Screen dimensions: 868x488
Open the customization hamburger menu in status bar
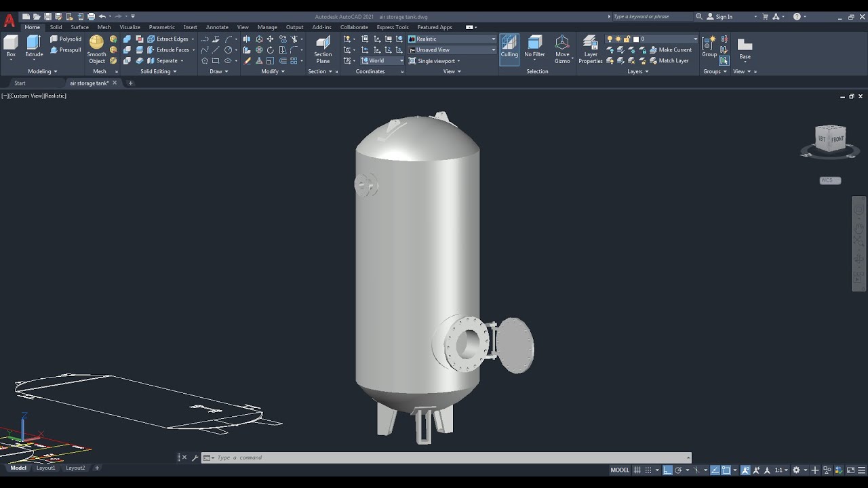[x=861, y=470]
